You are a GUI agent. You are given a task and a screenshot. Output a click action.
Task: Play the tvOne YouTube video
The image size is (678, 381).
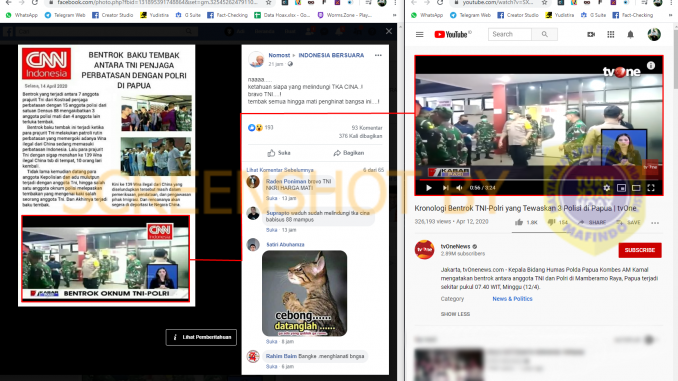pyautogui.click(x=429, y=188)
